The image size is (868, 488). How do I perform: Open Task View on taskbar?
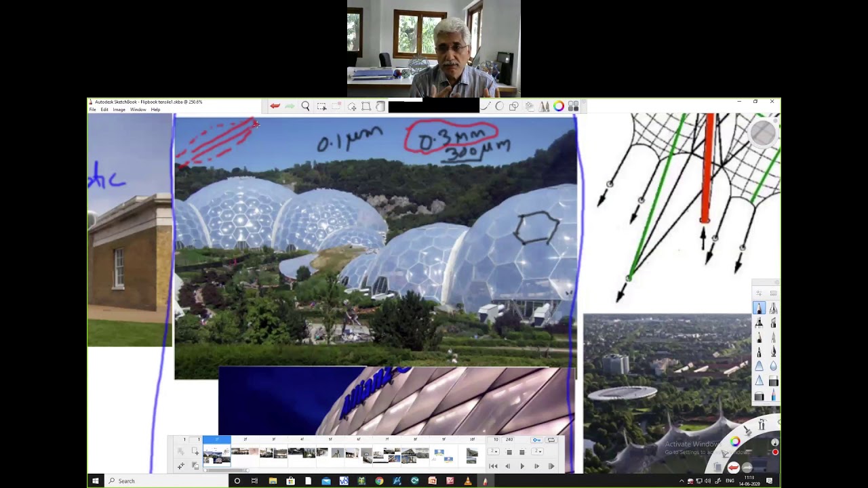254,481
